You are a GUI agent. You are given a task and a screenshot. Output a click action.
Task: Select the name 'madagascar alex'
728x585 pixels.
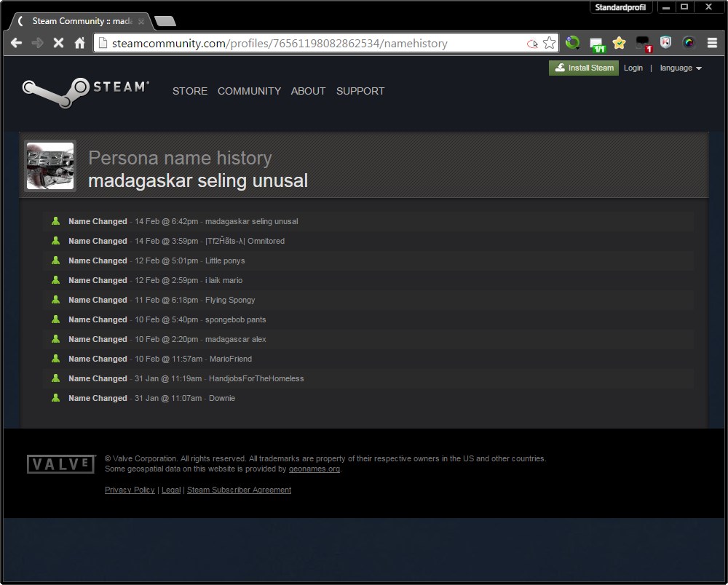[235, 339]
